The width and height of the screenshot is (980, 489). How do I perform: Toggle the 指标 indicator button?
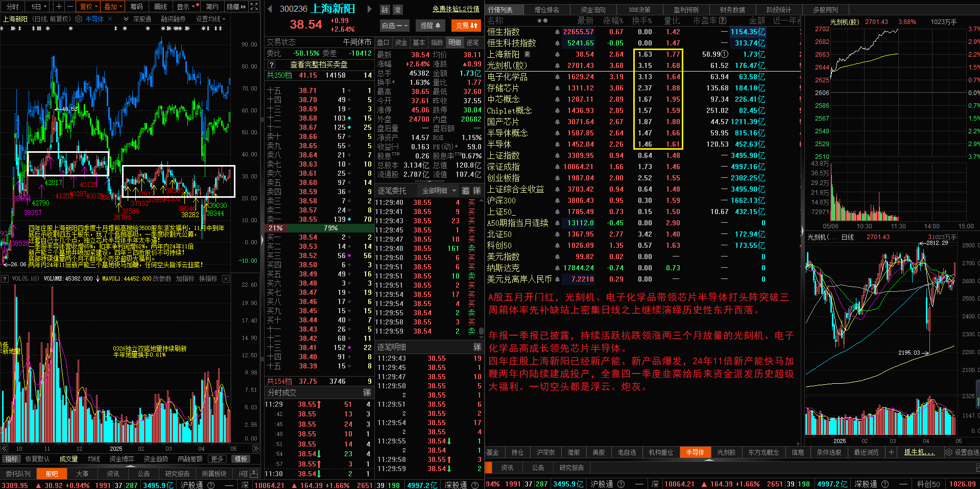pyautogui.click(x=11, y=459)
